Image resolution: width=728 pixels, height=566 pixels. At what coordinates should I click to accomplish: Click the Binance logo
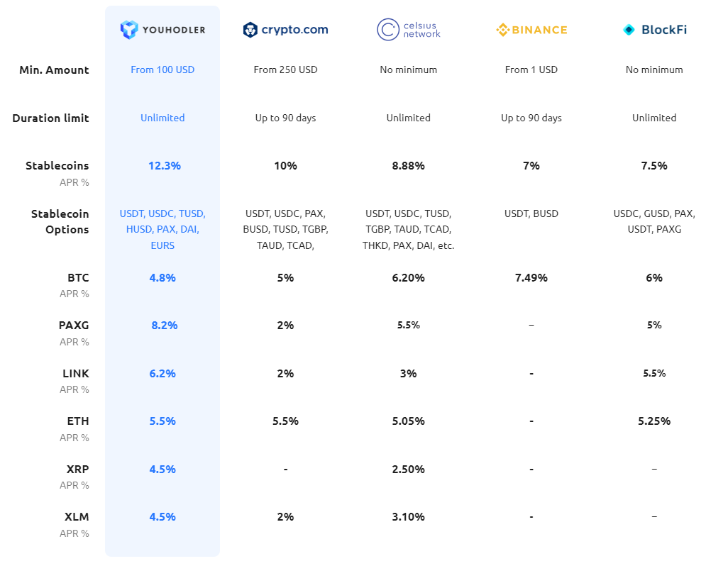click(531, 30)
